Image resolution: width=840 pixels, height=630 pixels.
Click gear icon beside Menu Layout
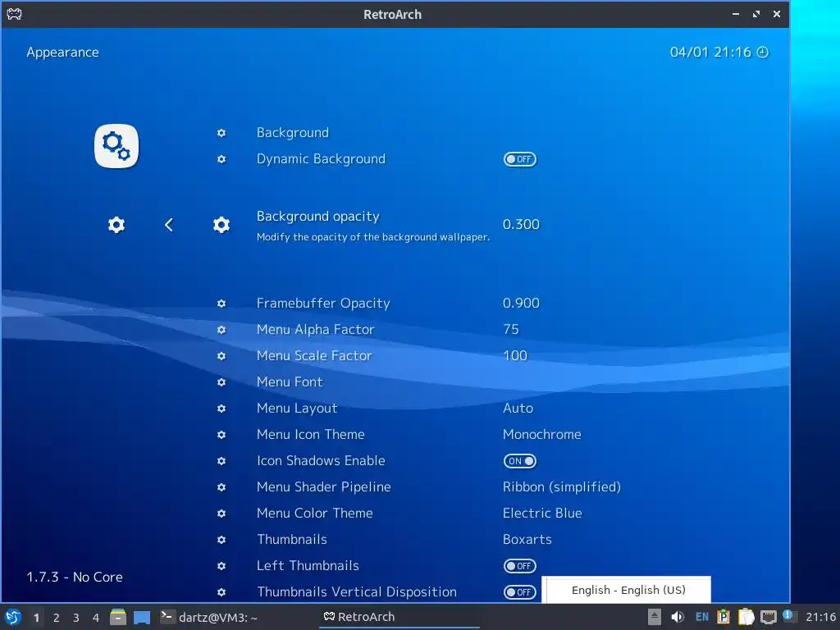coord(221,409)
